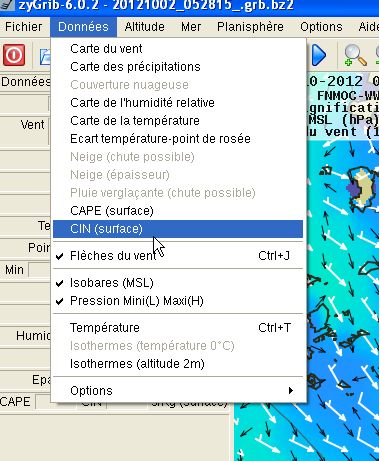Click the blue play forward arrow icon
Screen dimensions: 379x461
tap(319, 55)
